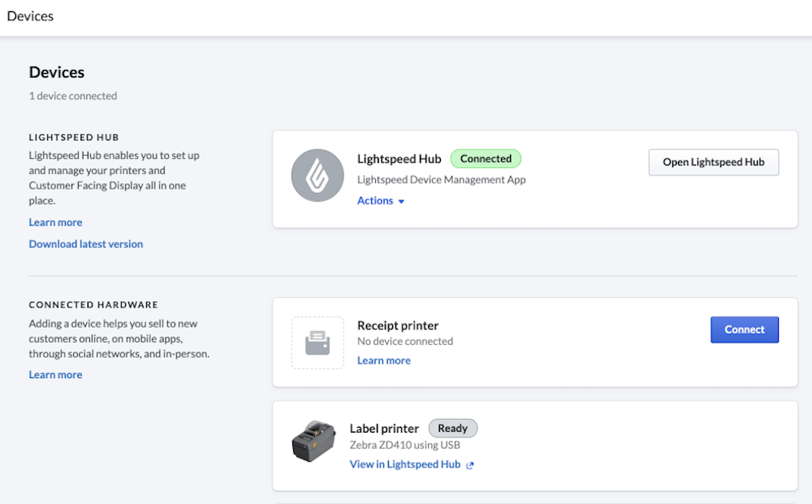
Task: Click the Lightspeed Hub round logo icon
Action: pyautogui.click(x=317, y=175)
